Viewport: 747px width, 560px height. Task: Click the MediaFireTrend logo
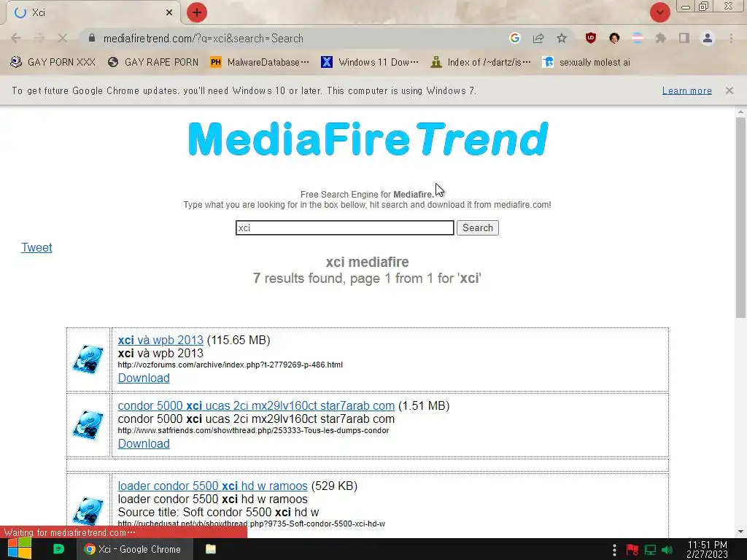click(x=368, y=139)
